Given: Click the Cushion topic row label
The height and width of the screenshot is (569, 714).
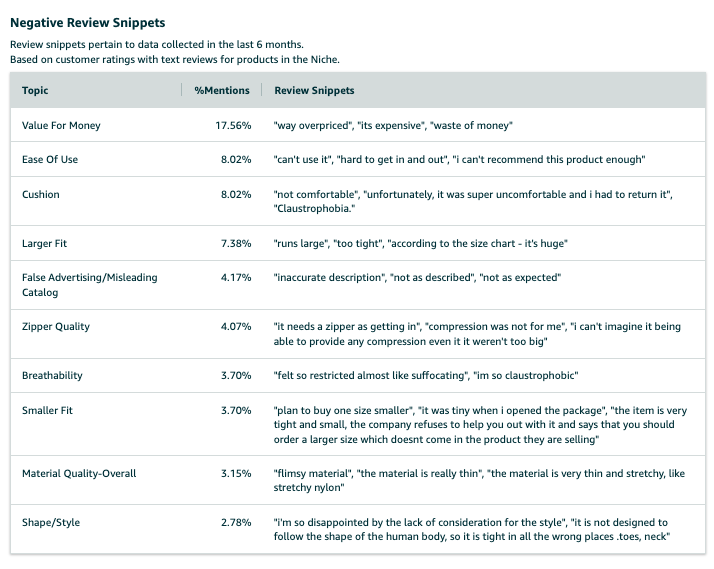Looking at the screenshot, I should pyautogui.click(x=41, y=194).
